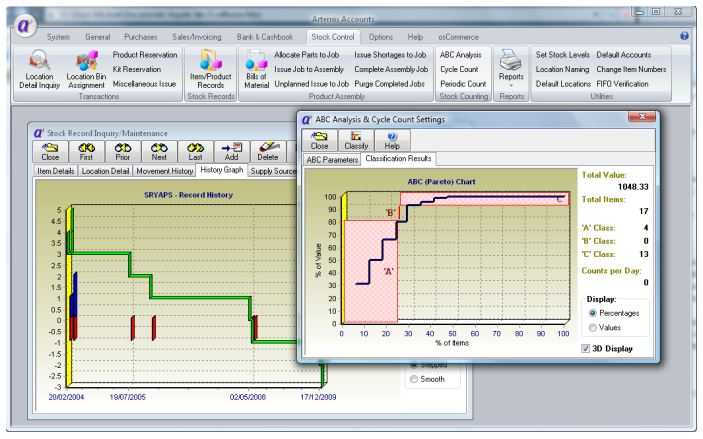Click Product Reservation

(145, 55)
